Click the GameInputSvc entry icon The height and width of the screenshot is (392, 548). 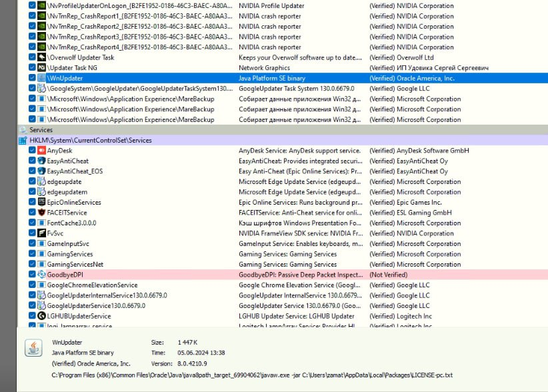coord(41,243)
